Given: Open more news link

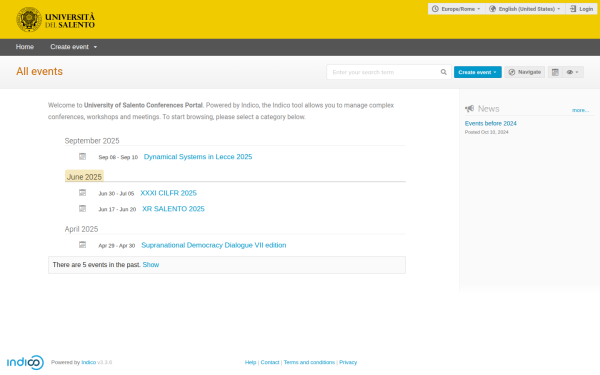Looking at the screenshot, I should pyautogui.click(x=580, y=110).
